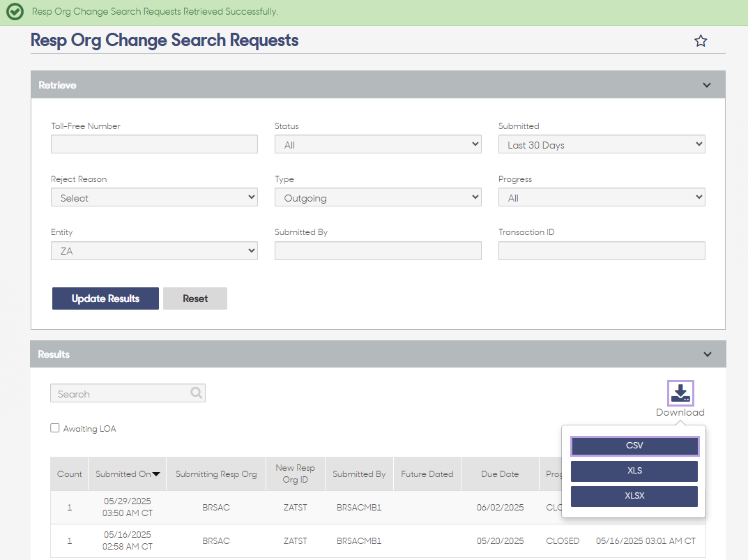Click the Reset button

pyautogui.click(x=195, y=298)
